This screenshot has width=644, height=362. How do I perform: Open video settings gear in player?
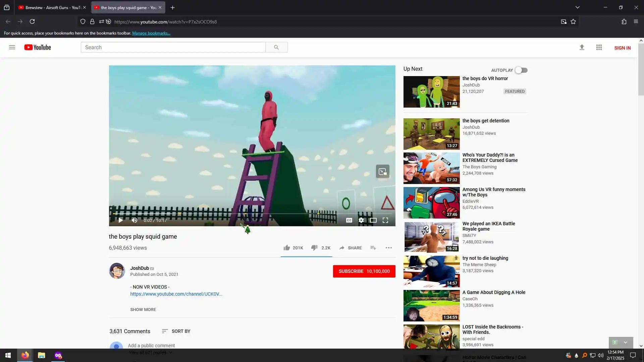361,220
